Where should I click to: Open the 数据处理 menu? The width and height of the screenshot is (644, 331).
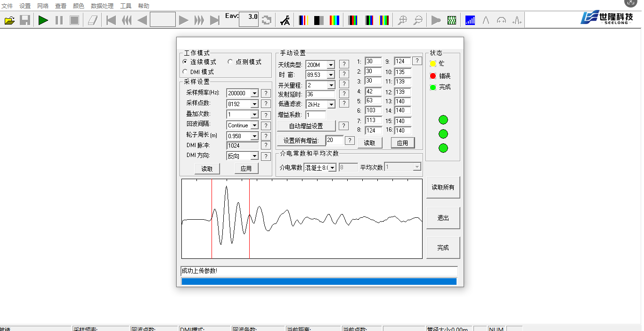tap(102, 6)
